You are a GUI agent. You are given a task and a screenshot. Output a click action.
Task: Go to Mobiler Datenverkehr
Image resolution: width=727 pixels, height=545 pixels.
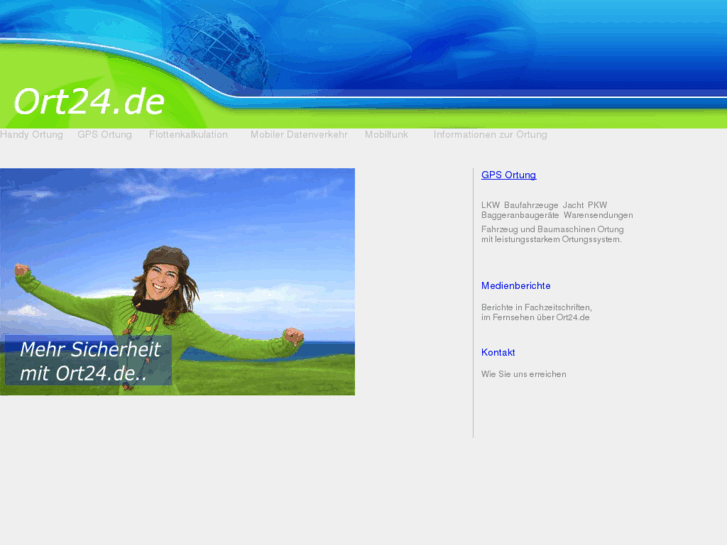(299, 135)
